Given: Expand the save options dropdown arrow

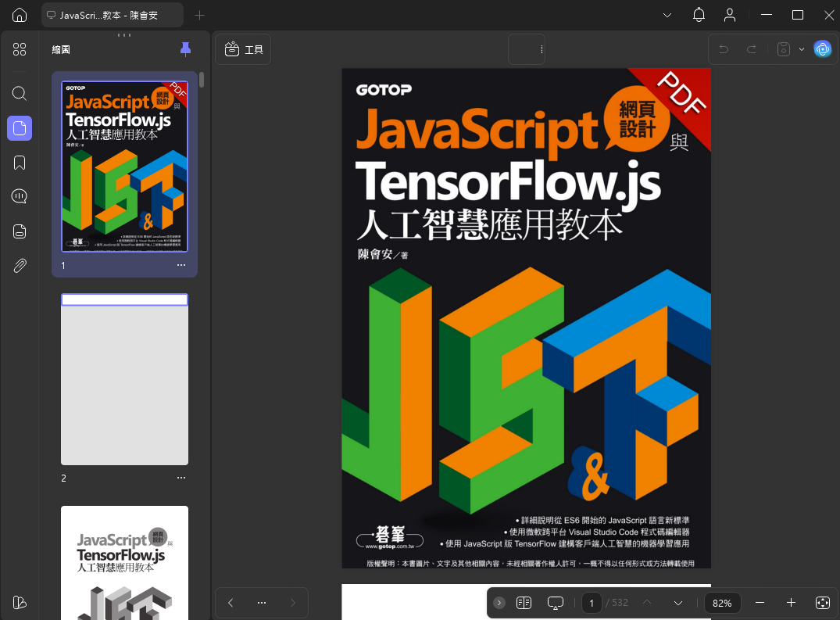Looking at the screenshot, I should (802, 49).
